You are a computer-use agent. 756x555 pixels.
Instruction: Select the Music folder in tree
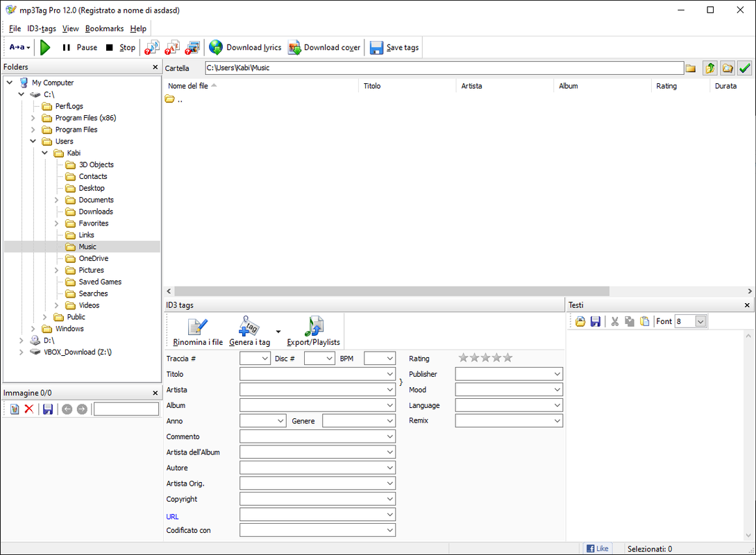tap(87, 247)
